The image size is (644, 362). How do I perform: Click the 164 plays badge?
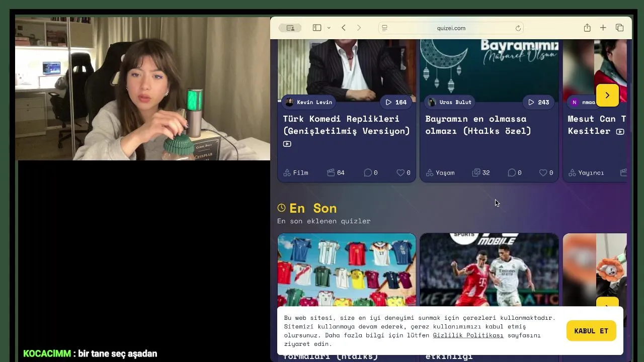click(396, 102)
